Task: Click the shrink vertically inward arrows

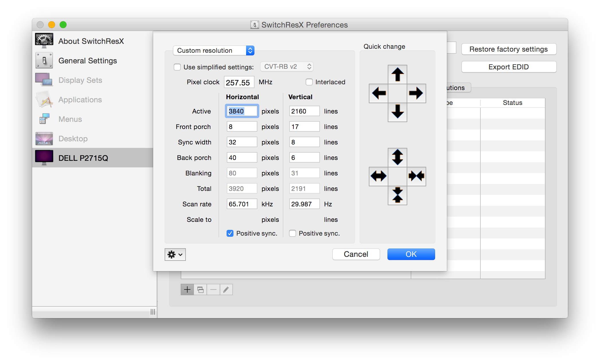Action: tap(397, 195)
